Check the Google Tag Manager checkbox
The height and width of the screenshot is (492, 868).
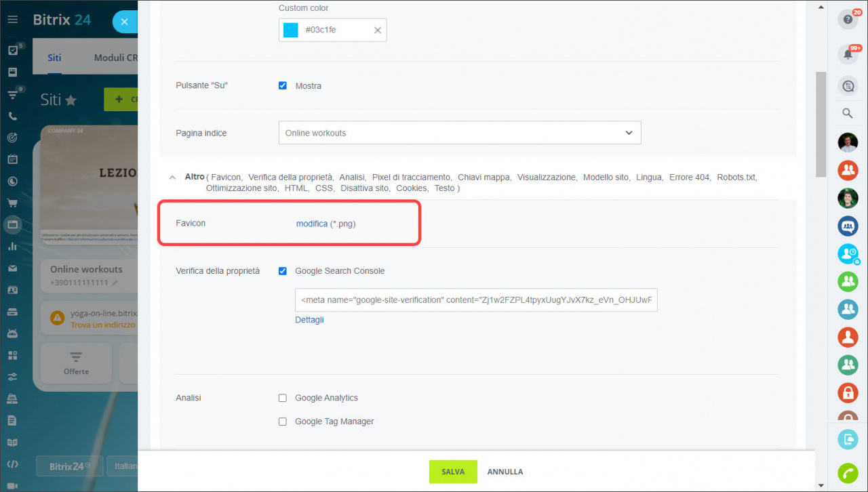[283, 422]
